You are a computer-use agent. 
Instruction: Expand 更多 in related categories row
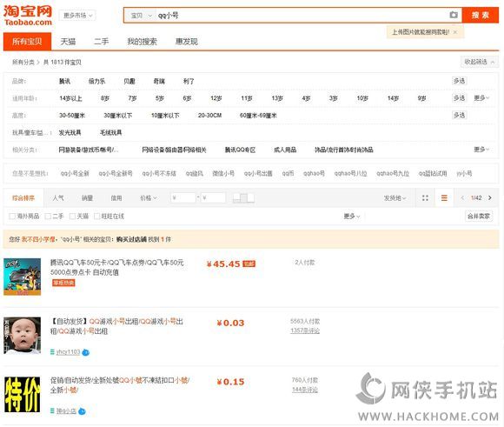[481, 150]
